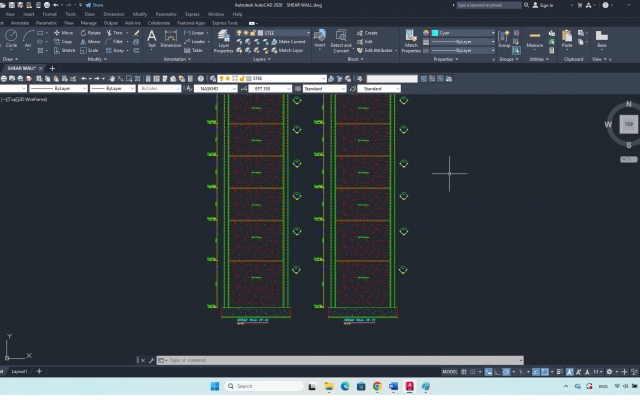The width and height of the screenshot is (640, 400).
Task: Select the Mirror tool
Action: 91,41
